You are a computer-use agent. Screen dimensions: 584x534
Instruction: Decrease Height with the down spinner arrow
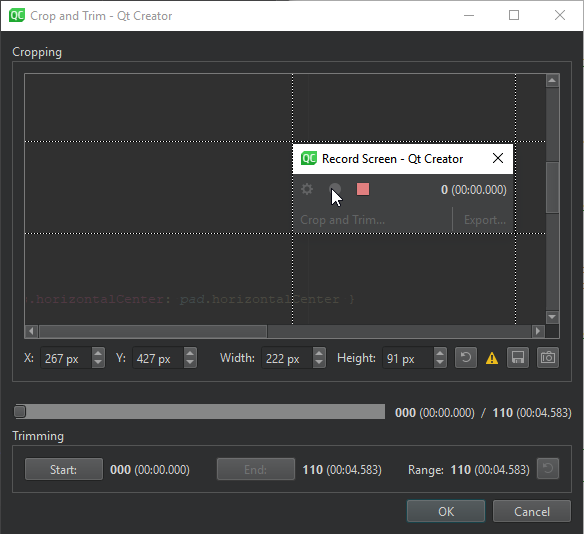[440, 363]
